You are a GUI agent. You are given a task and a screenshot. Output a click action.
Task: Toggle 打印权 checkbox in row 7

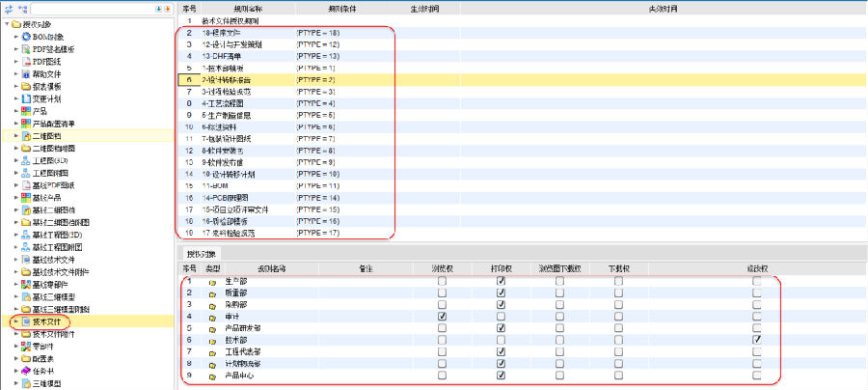[x=501, y=351]
